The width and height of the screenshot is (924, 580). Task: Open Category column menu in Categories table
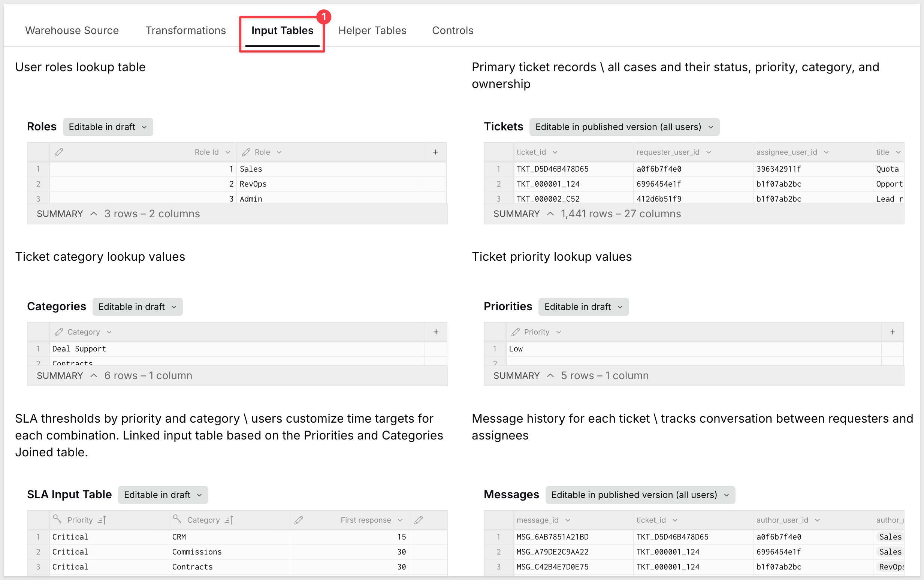pos(109,332)
